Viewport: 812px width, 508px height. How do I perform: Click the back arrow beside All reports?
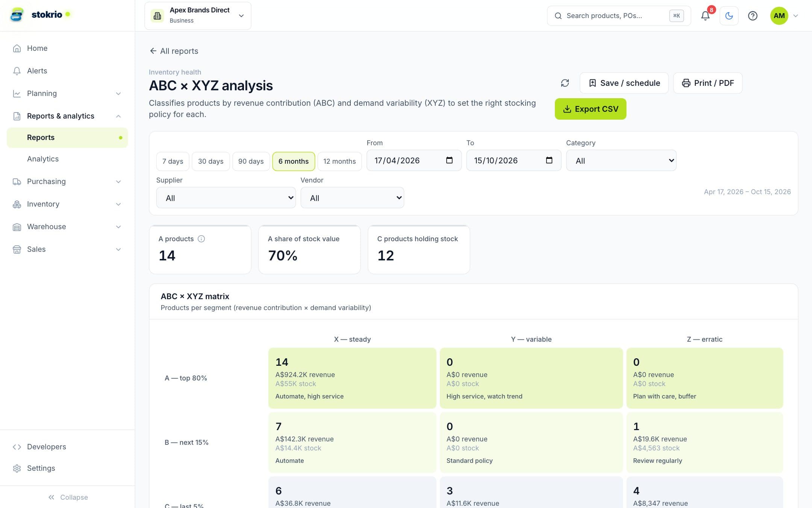click(153, 51)
